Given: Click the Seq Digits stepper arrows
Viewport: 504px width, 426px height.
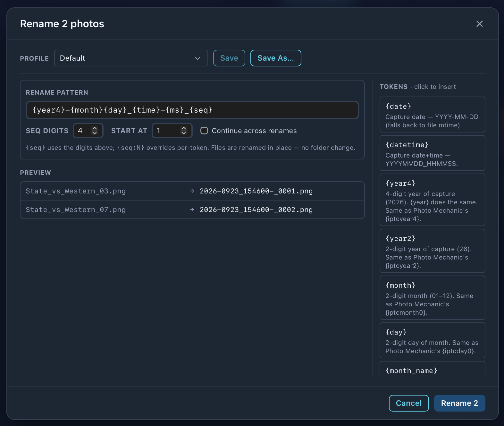Looking at the screenshot, I should click(95, 131).
